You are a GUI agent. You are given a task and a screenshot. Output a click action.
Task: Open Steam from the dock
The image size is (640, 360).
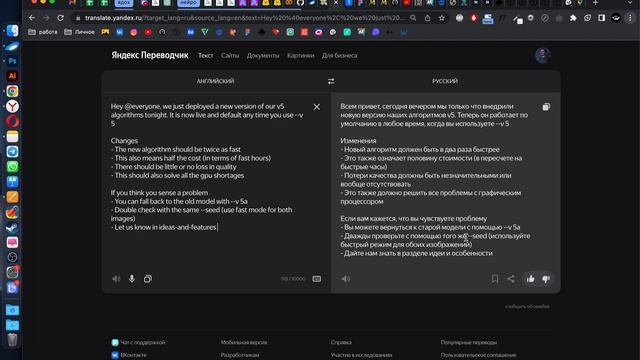click(12, 227)
